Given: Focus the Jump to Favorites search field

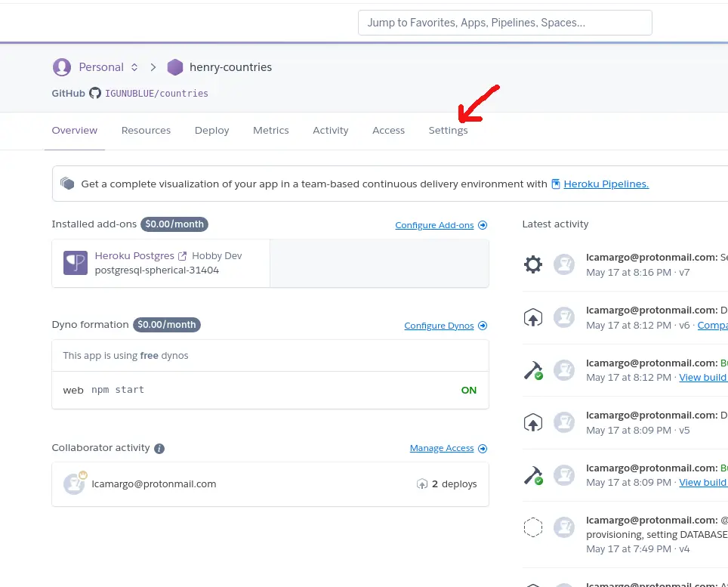Looking at the screenshot, I should [504, 23].
